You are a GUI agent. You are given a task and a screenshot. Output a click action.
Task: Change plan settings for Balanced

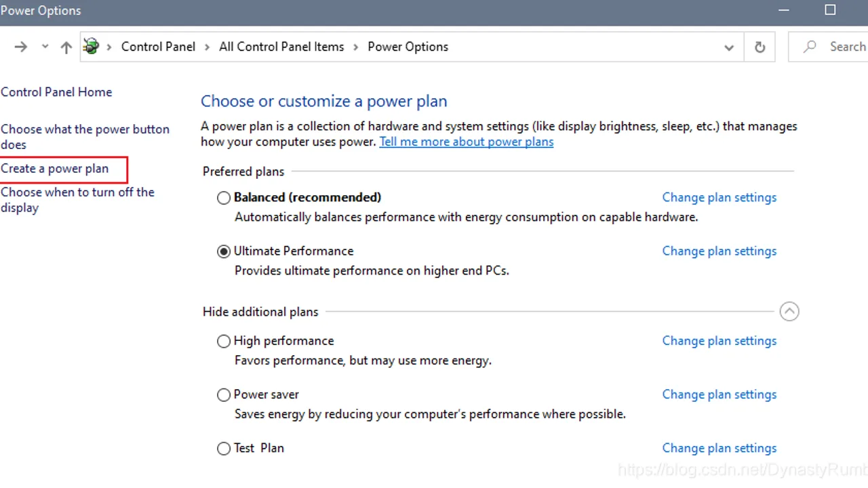[x=719, y=197]
